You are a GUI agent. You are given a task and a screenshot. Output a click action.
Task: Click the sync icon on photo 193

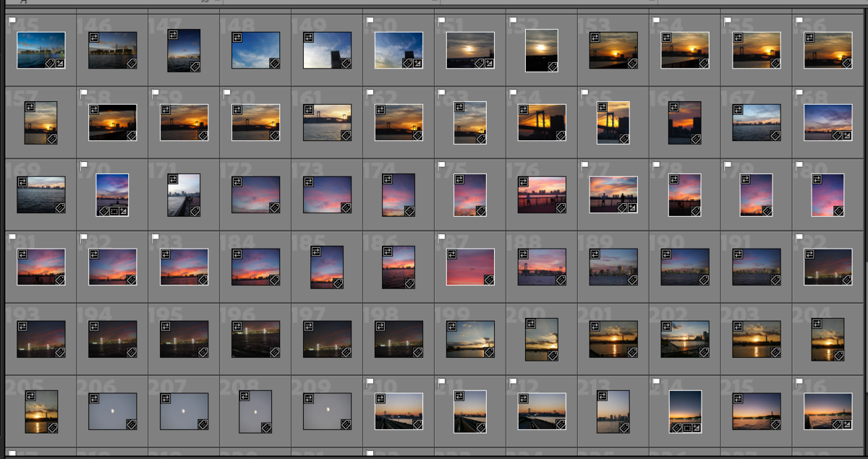coord(22,326)
